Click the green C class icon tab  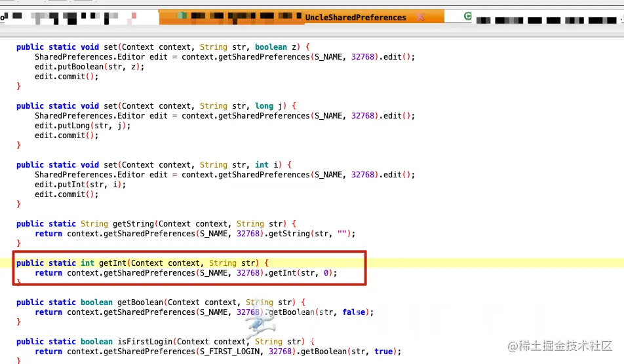click(x=468, y=16)
